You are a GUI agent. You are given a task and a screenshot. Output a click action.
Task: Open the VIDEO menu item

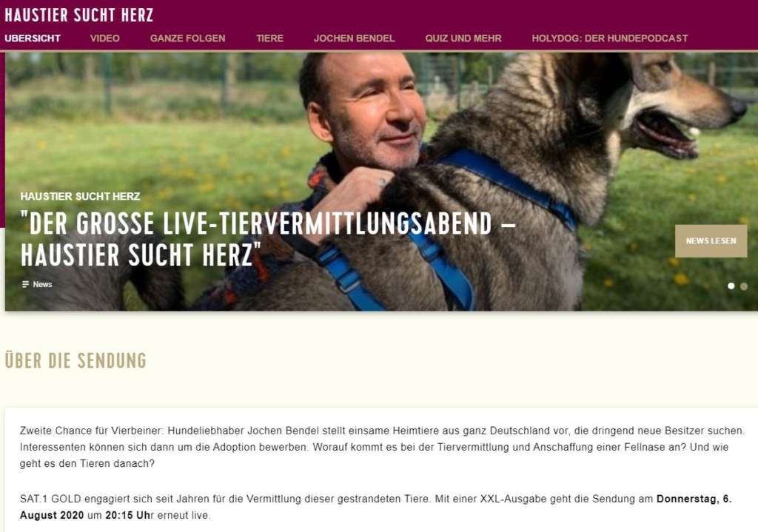tap(105, 38)
